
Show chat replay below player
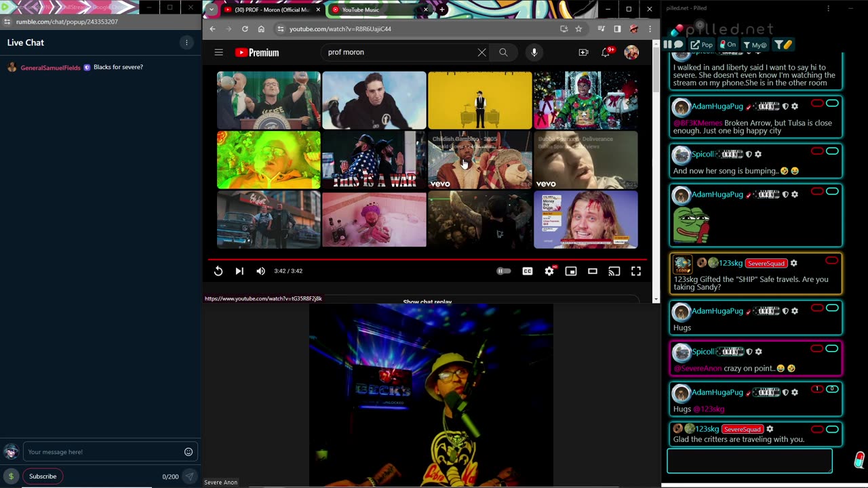(427, 302)
